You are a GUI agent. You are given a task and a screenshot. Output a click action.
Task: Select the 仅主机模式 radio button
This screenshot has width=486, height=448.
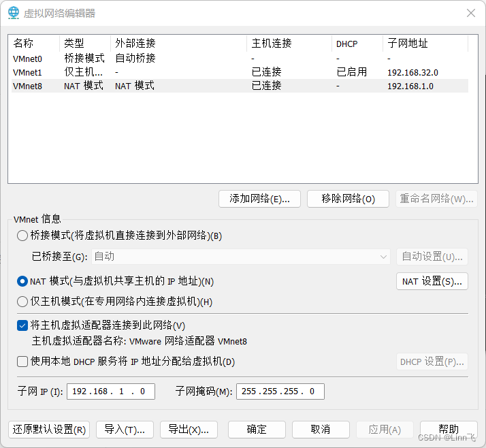tap(22, 302)
